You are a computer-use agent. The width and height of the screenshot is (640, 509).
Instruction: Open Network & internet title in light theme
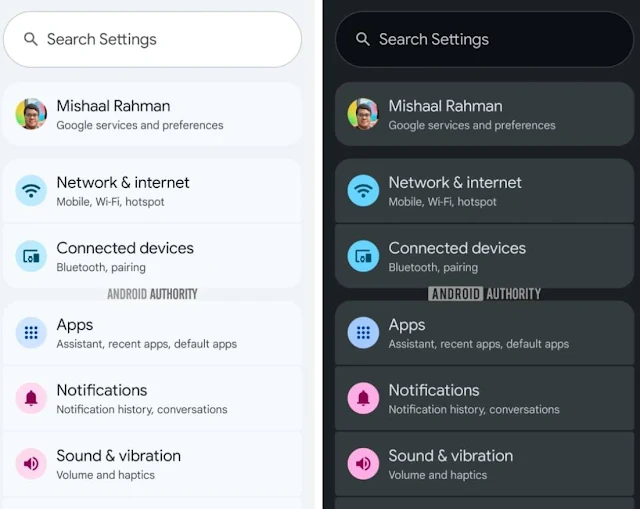[123, 182]
